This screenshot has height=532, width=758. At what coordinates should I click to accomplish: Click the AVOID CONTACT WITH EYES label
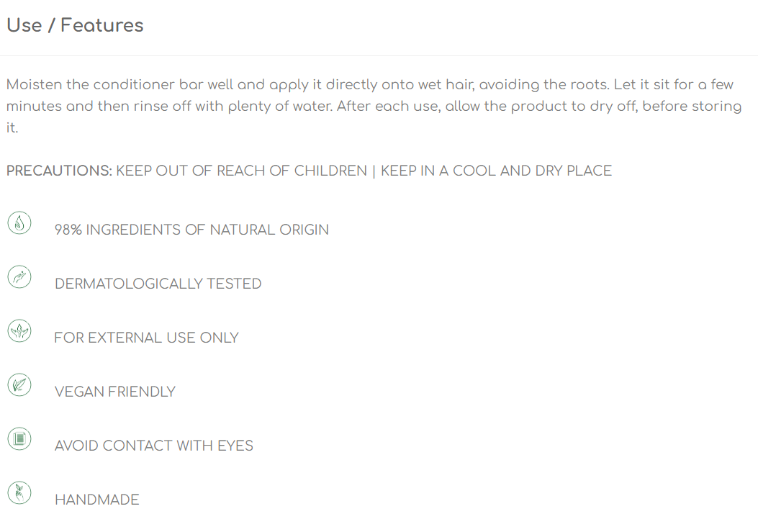pyautogui.click(x=154, y=446)
